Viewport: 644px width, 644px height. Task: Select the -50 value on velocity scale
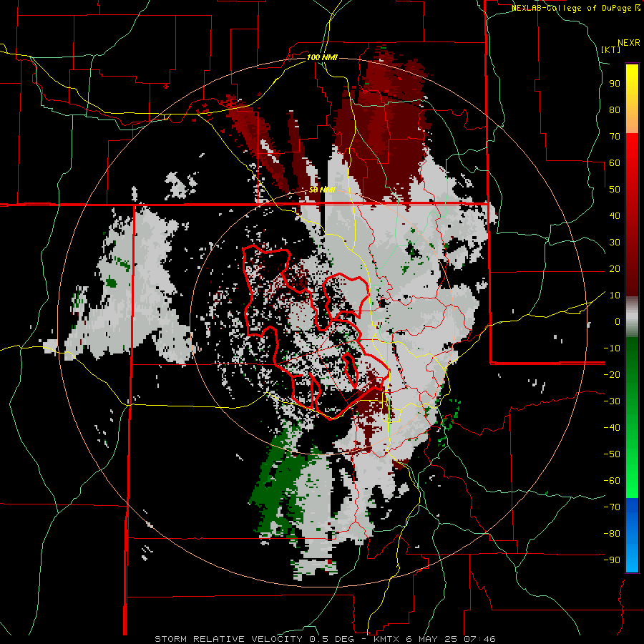(x=612, y=454)
